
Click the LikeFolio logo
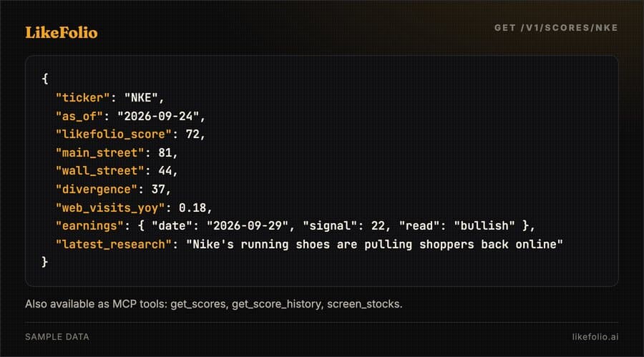click(62, 32)
